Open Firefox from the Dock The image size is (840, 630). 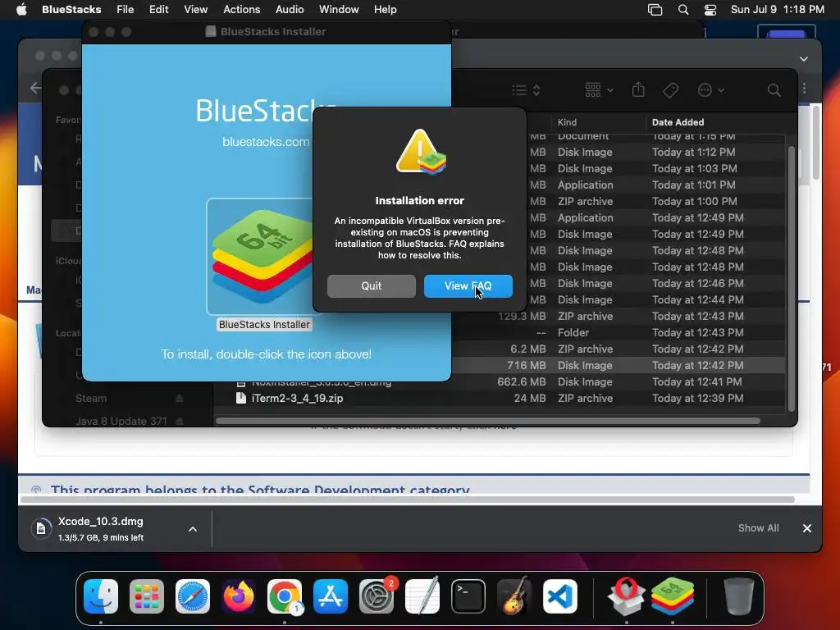pos(239,596)
